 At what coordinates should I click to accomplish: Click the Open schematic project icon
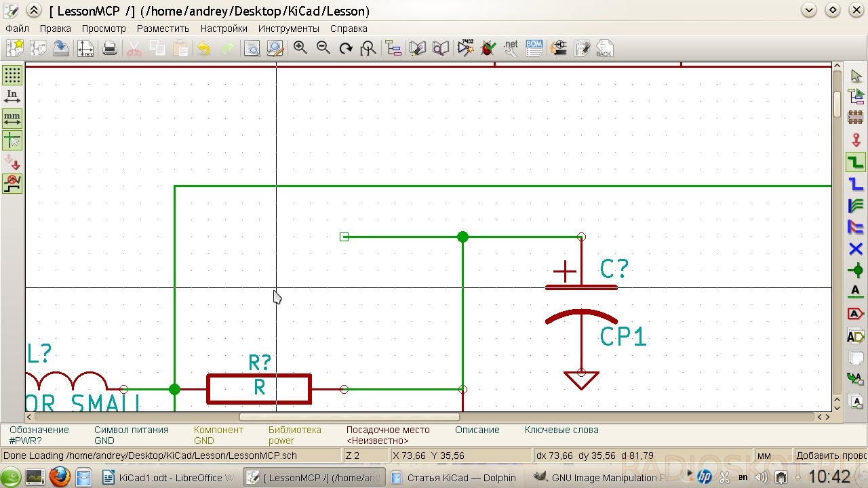pos(38,48)
